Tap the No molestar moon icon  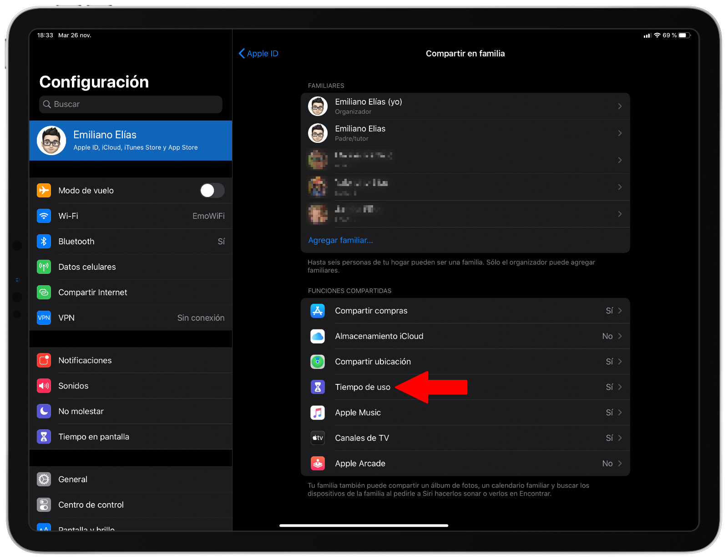pos(44,411)
